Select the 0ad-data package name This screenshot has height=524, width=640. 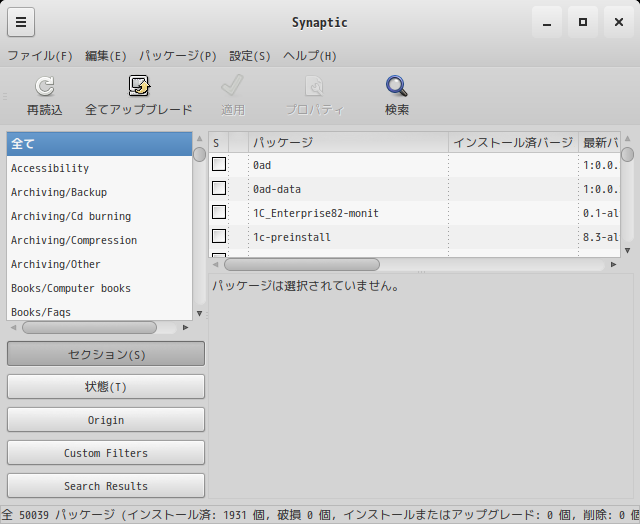[x=277, y=189]
